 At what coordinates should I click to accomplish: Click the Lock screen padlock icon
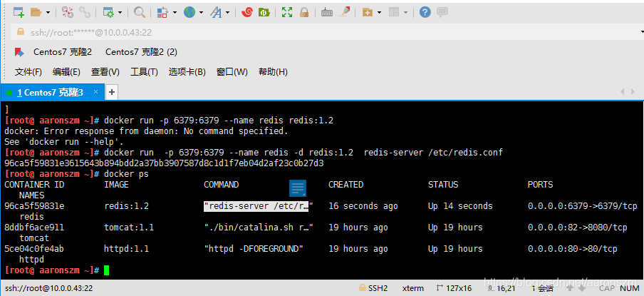tap(304, 12)
